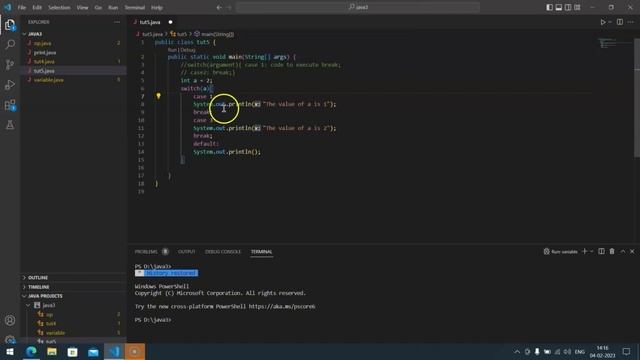Image resolution: width=640 pixels, height=360 pixels.
Task: Switch to the OUTPUT tab
Action: (x=187, y=251)
